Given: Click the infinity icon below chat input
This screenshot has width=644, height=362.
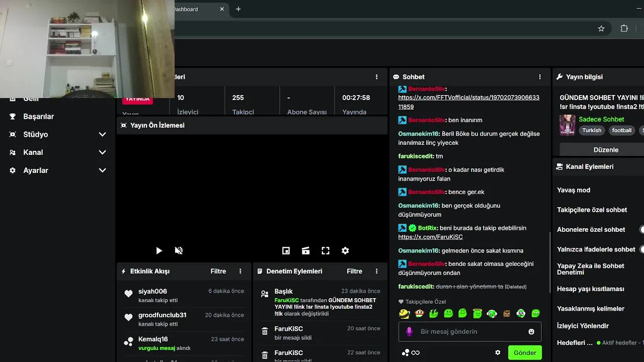Looking at the screenshot, I should (x=416, y=352).
